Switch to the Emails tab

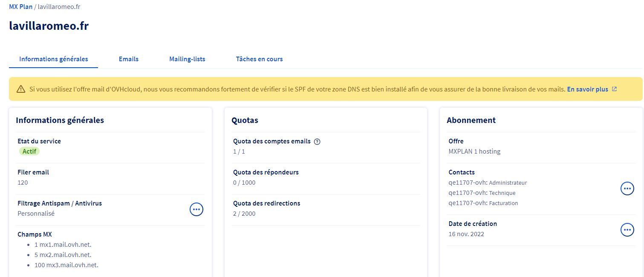pos(128,59)
